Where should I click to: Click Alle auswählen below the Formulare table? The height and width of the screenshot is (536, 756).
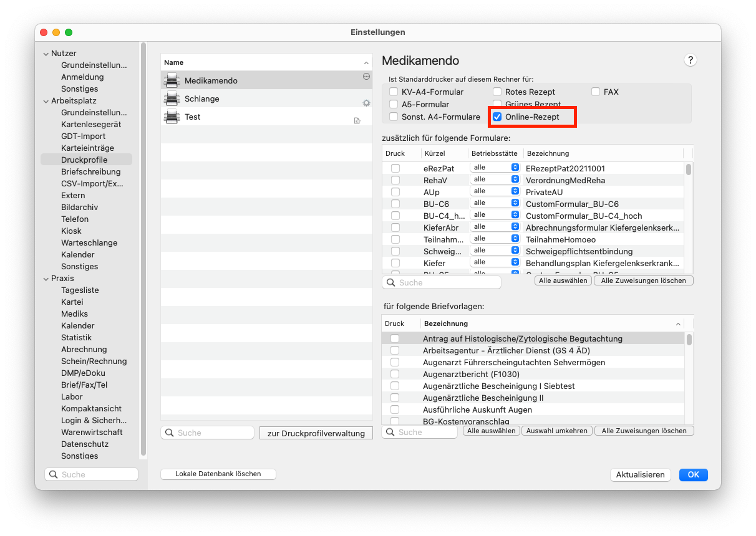click(x=563, y=280)
